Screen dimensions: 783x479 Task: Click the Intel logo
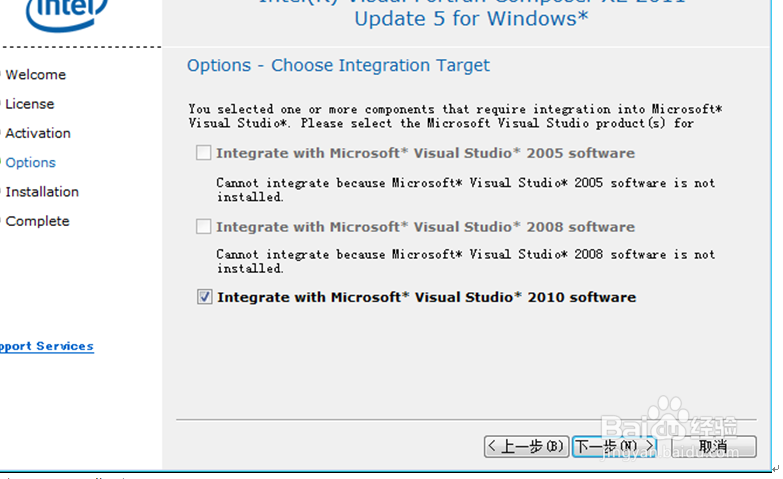67,13
